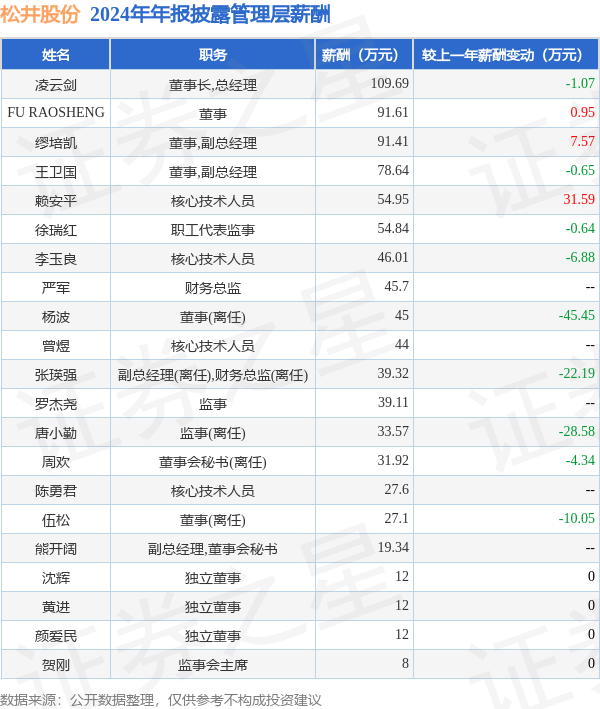Select the name 沈辉
This screenshot has height=709, width=600.
(56, 578)
